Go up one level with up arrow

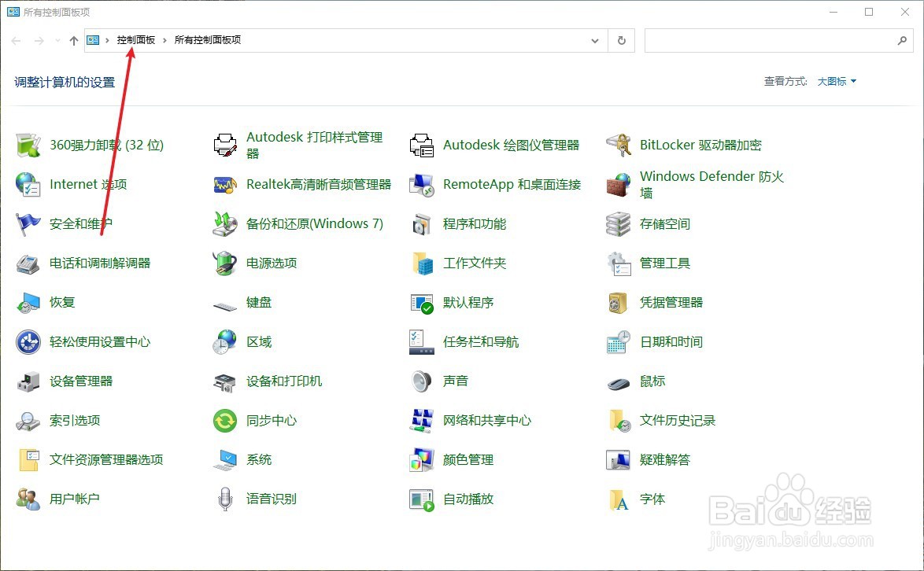(74, 41)
